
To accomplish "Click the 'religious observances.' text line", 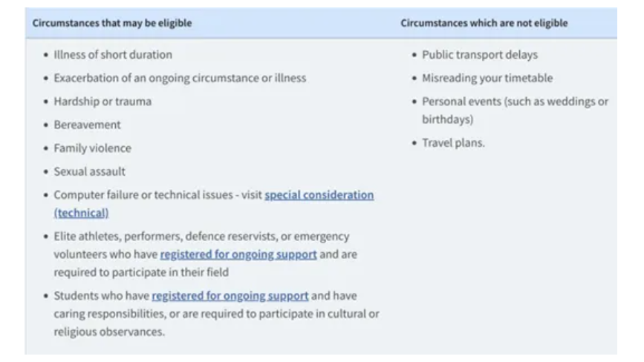I will tap(108, 332).
